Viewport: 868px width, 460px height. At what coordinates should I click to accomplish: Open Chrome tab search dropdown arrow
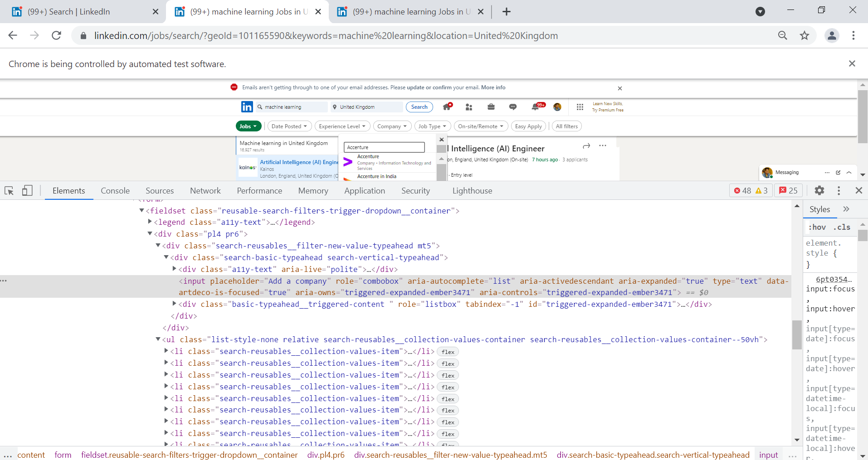click(761, 12)
